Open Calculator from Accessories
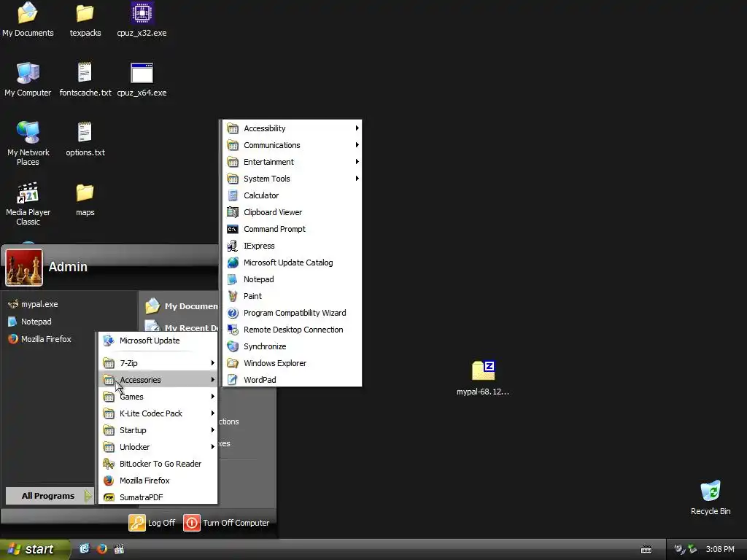The image size is (747, 560). pyautogui.click(x=293, y=195)
